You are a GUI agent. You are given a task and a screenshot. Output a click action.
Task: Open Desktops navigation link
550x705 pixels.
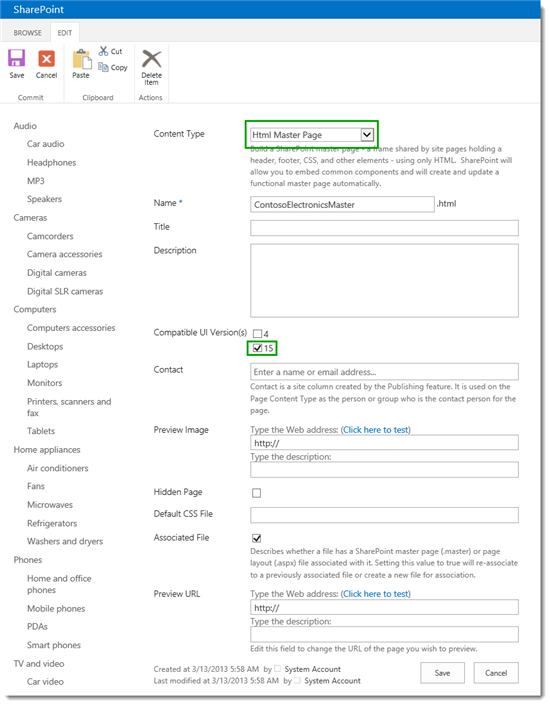tap(45, 346)
